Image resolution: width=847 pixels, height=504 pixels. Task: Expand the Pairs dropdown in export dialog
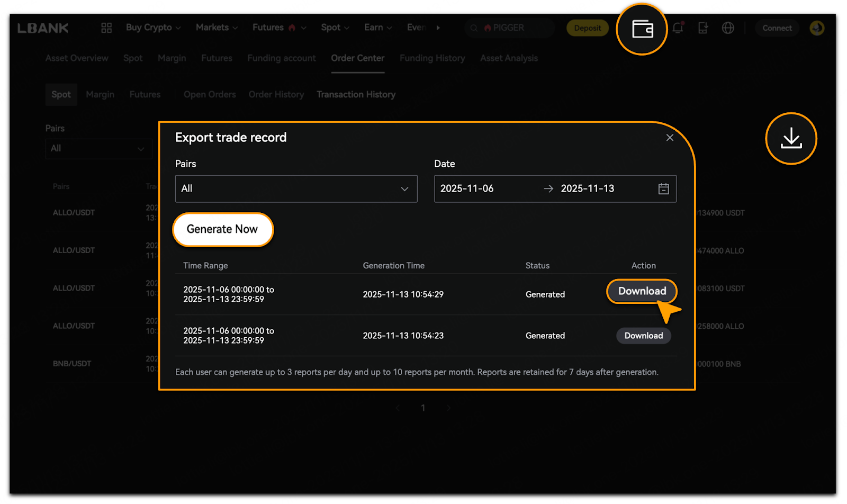tap(296, 189)
